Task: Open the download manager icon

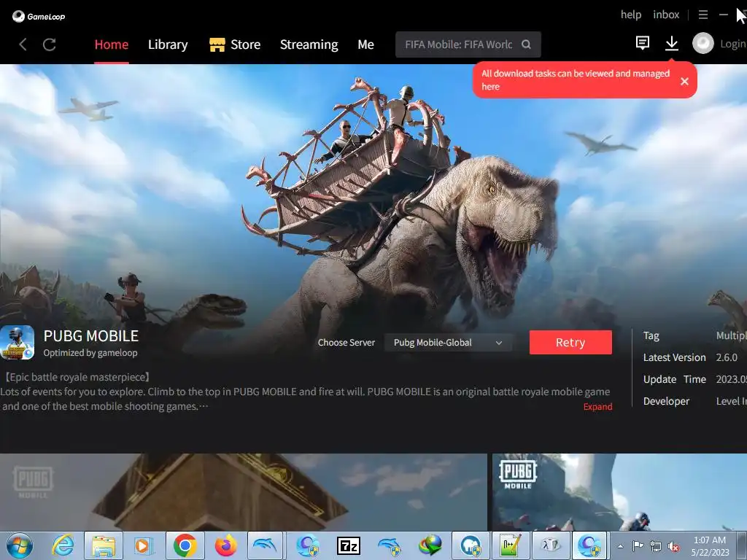Action: pos(672,43)
